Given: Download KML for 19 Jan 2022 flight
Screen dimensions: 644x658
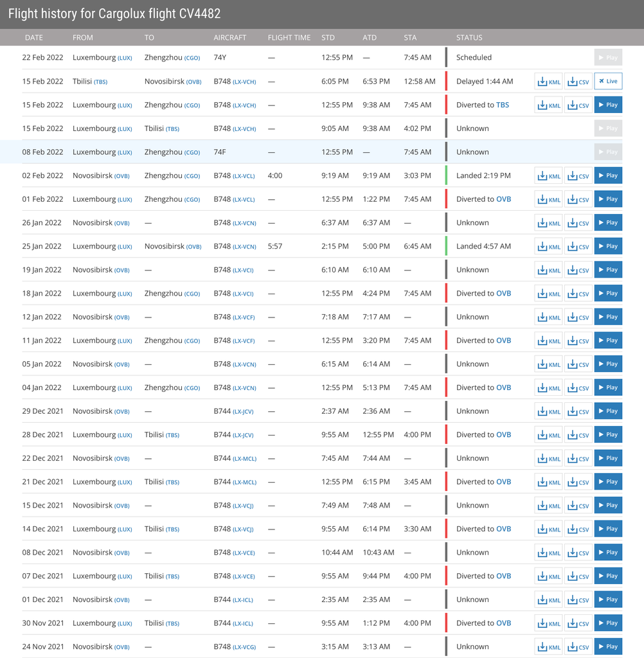Looking at the screenshot, I should pyautogui.click(x=549, y=270).
